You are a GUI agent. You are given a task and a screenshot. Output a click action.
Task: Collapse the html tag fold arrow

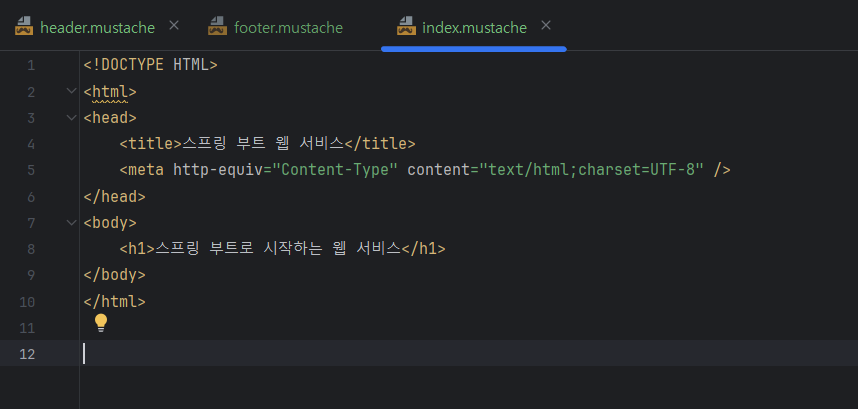71,91
